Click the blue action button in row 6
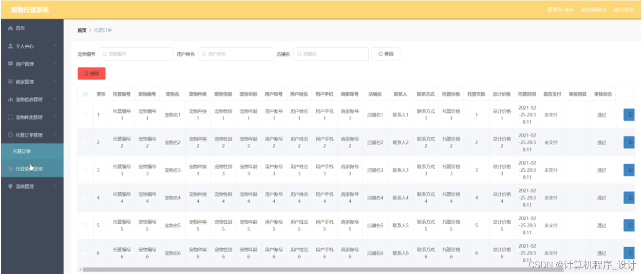Viewport: 644px width, 274px height. (x=629, y=253)
